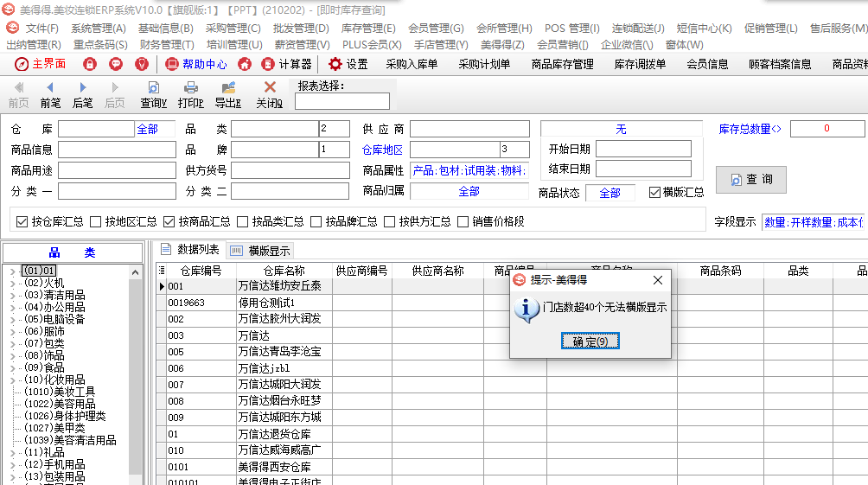
Task: Click the table column selector icon
Action: click(162, 271)
